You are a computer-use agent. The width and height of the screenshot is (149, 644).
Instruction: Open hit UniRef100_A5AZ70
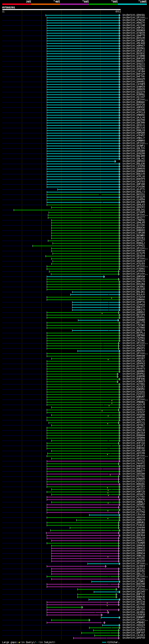coord(133,23)
